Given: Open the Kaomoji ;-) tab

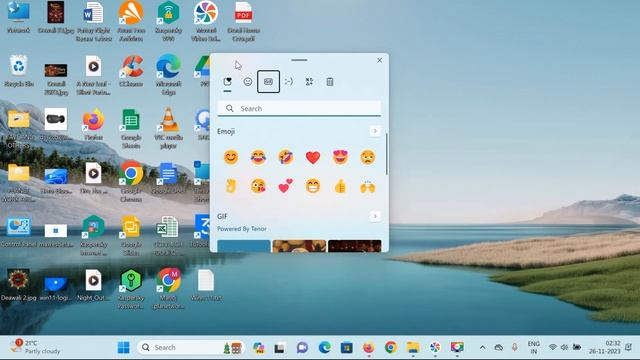Looking at the screenshot, I should [289, 82].
